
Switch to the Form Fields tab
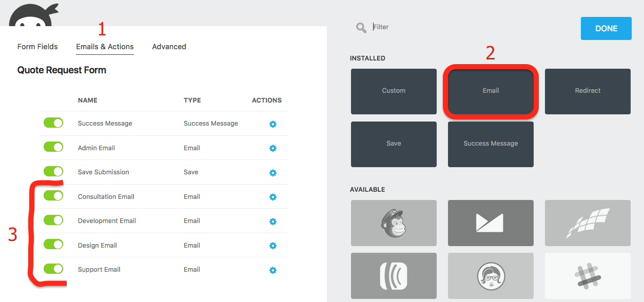click(37, 47)
